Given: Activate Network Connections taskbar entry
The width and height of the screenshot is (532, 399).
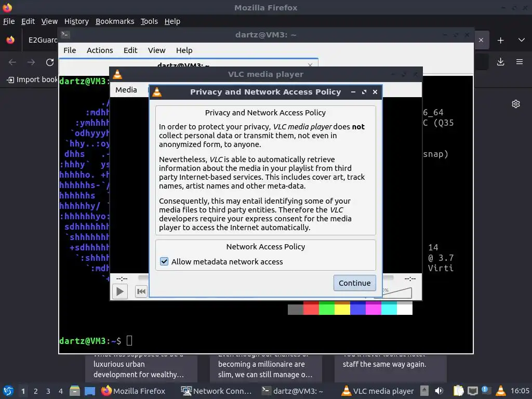Looking at the screenshot, I should tap(216, 391).
